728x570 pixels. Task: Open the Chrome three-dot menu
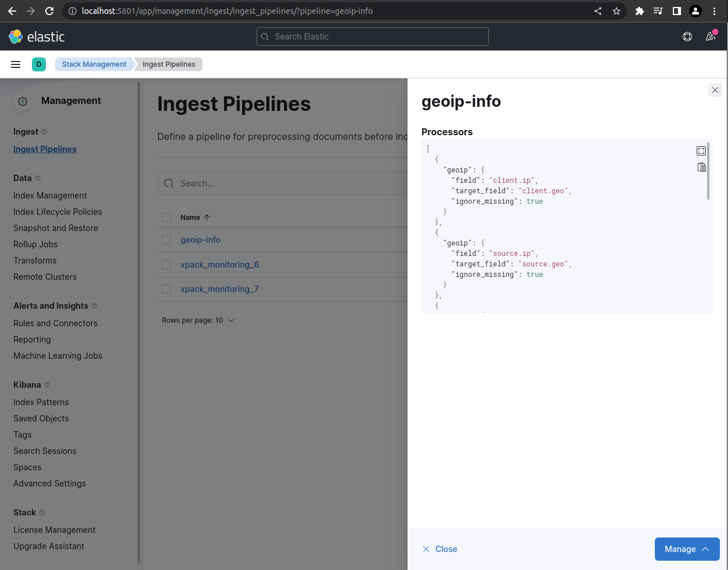715,11
